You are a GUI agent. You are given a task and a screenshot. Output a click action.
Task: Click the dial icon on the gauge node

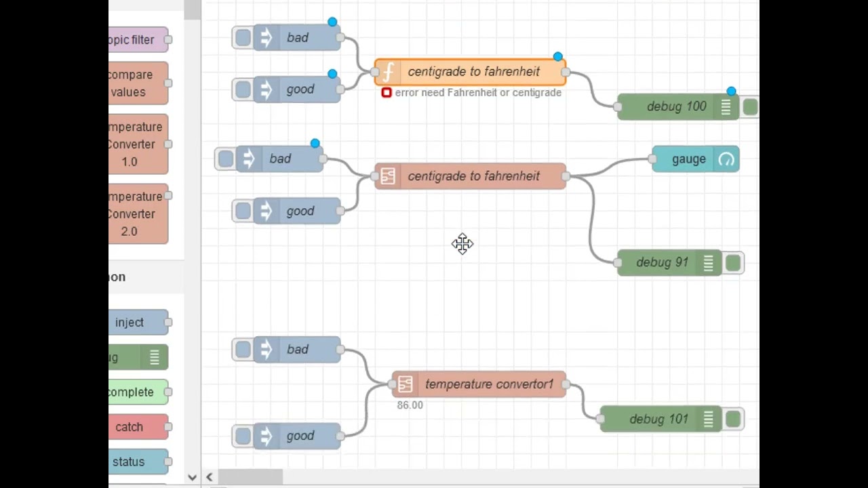726,159
